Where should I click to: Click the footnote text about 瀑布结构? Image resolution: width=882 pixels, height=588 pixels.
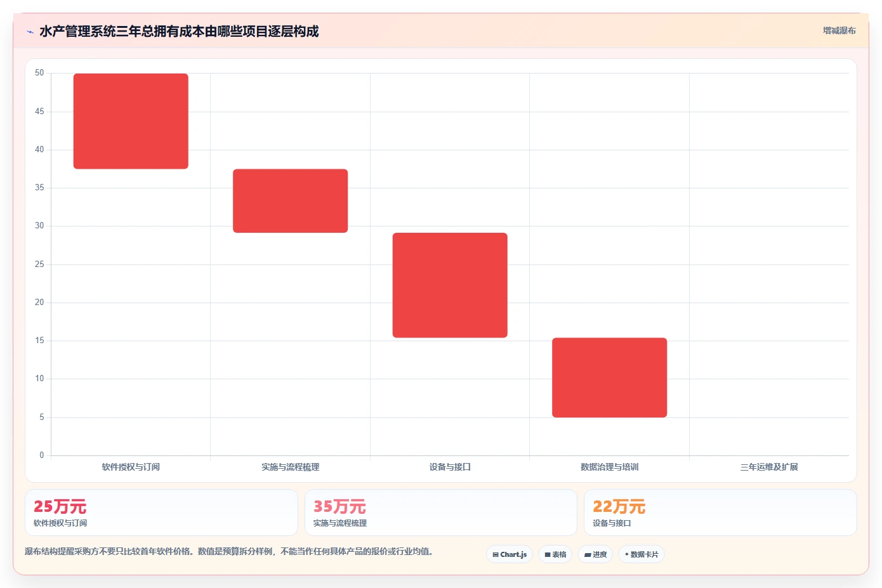click(229, 552)
